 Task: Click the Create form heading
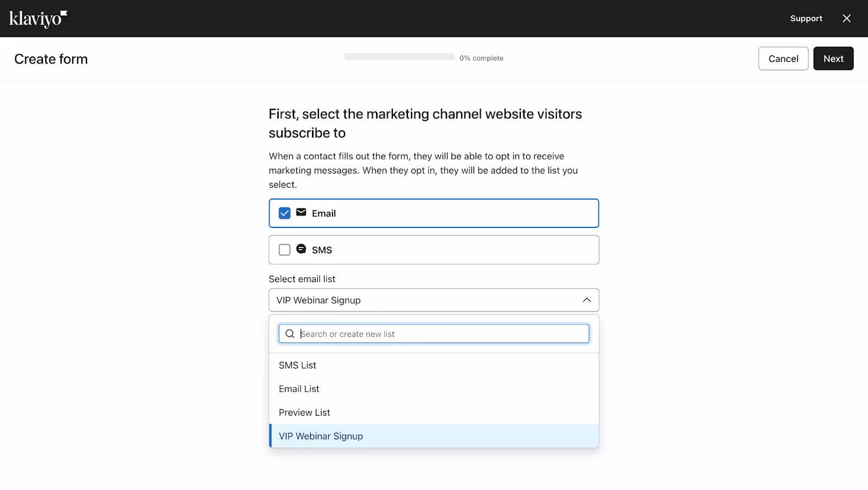tap(51, 59)
